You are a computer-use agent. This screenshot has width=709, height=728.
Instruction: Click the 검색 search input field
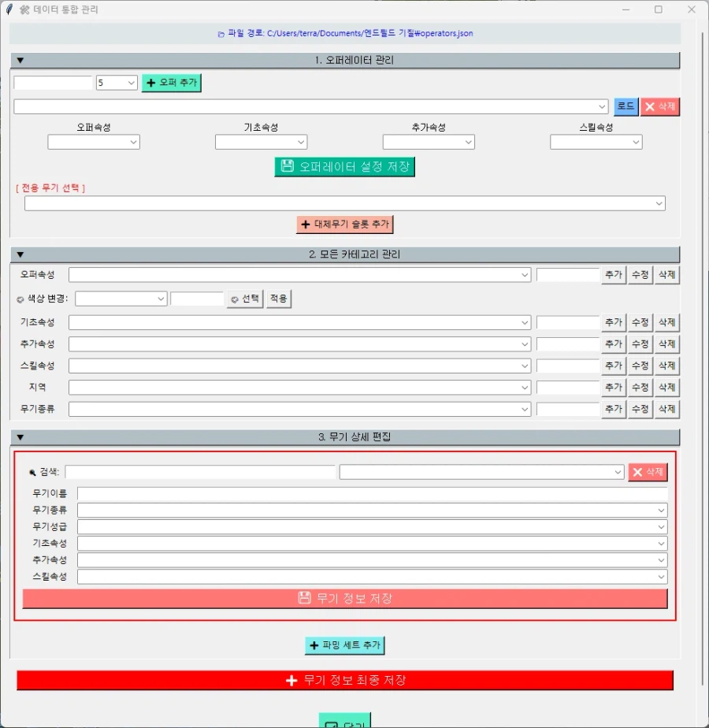click(201, 471)
